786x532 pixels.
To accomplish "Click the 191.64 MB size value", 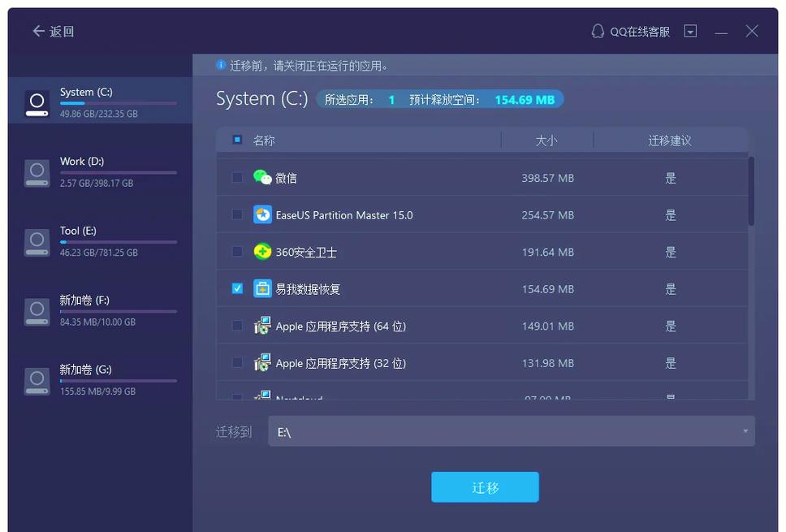I will (547, 253).
